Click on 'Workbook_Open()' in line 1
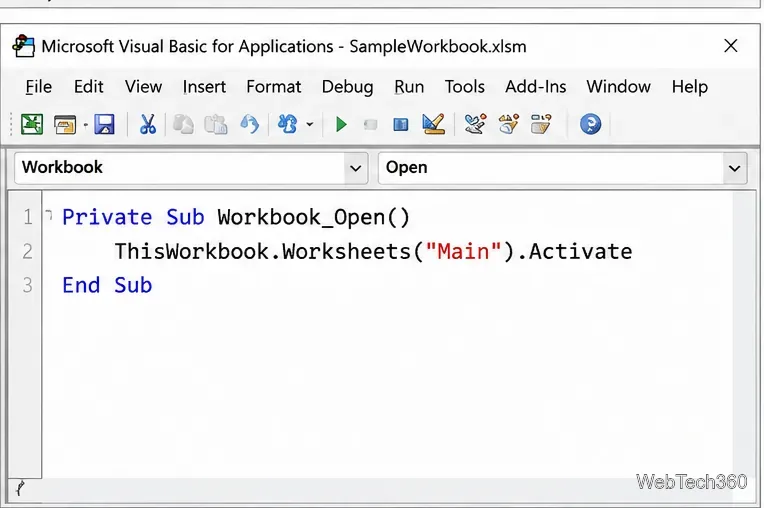The width and height of the screenshot is (764, 508). pos(314,217)
